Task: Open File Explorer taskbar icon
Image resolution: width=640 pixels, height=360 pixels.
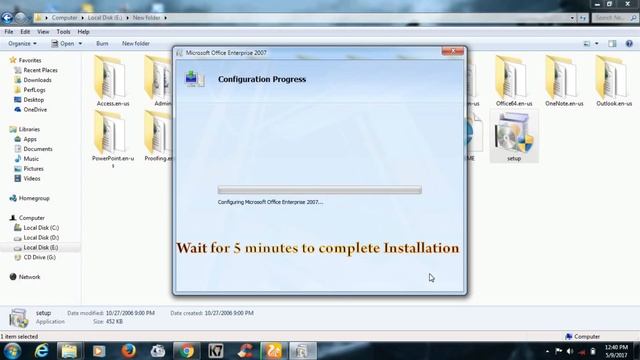Action: point(69,351)
